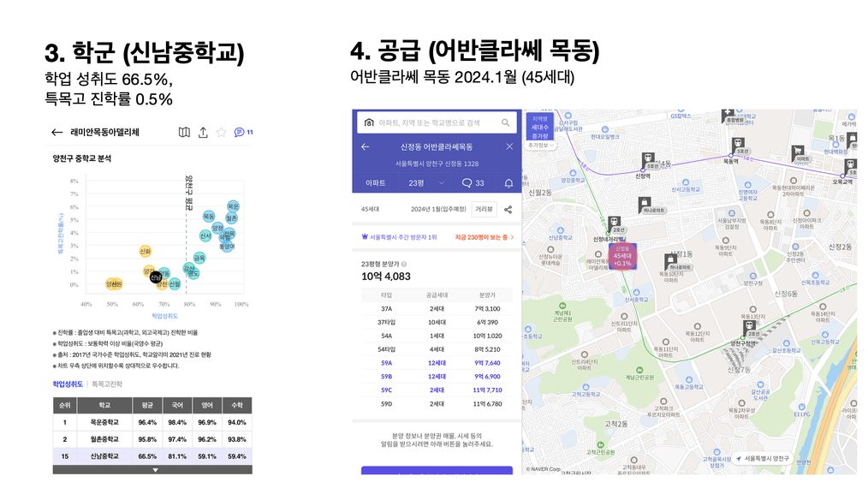Close the 신정동 어반클라쎄목동 panel
The image size is (868, 488).
pos(509,146)
